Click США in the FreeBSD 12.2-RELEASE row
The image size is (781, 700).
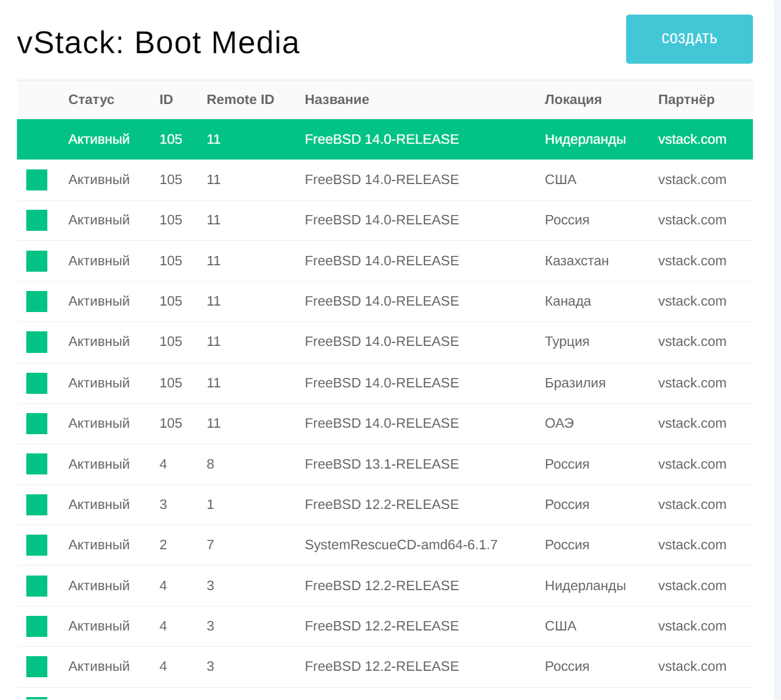pyautogui.click(x=561, y=626)
